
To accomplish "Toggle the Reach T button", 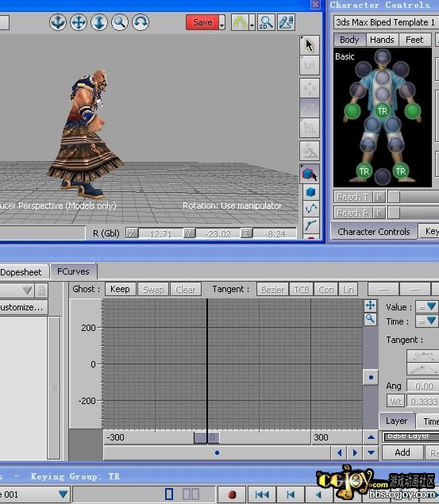I will pos(353,197).
